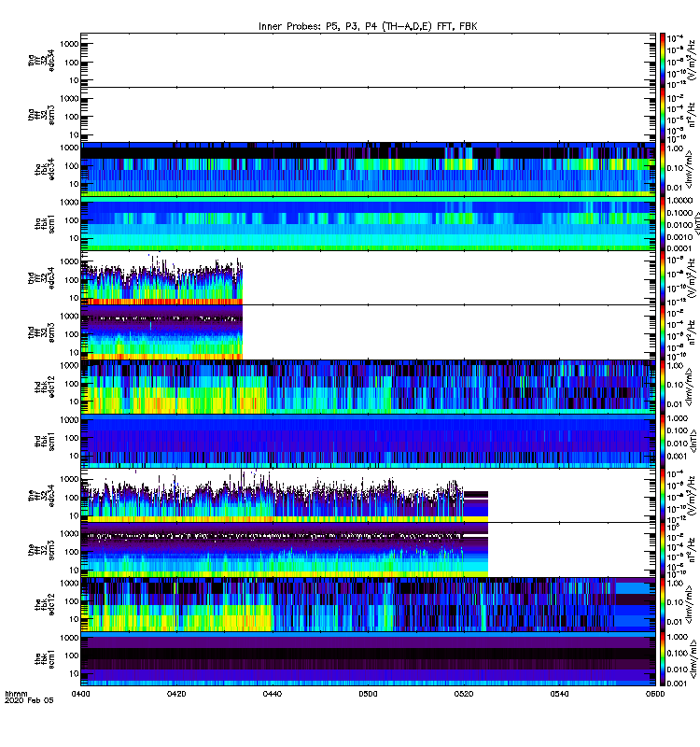This screenshot has width=700, height=747.
Task: Click the <|nT|> unit label of tha fbk scm1
Action: click(x=696, y=223)
